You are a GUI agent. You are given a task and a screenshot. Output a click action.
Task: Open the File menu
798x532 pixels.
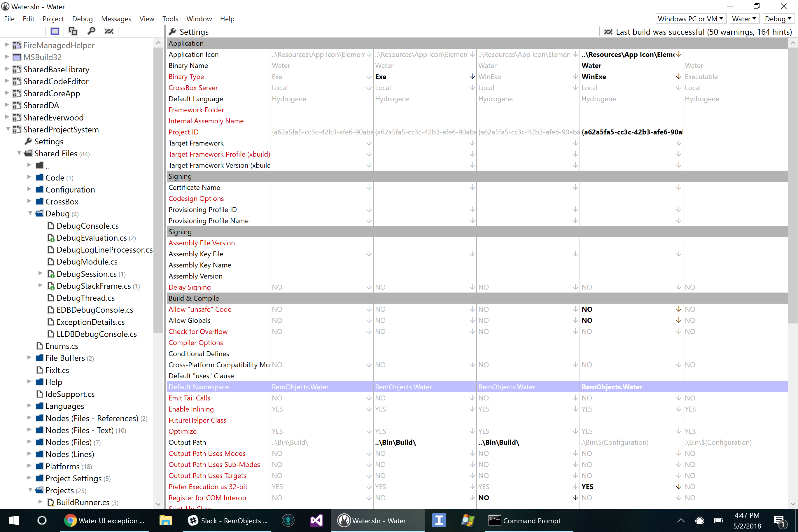pyautogui.click(x=9, y=19)
